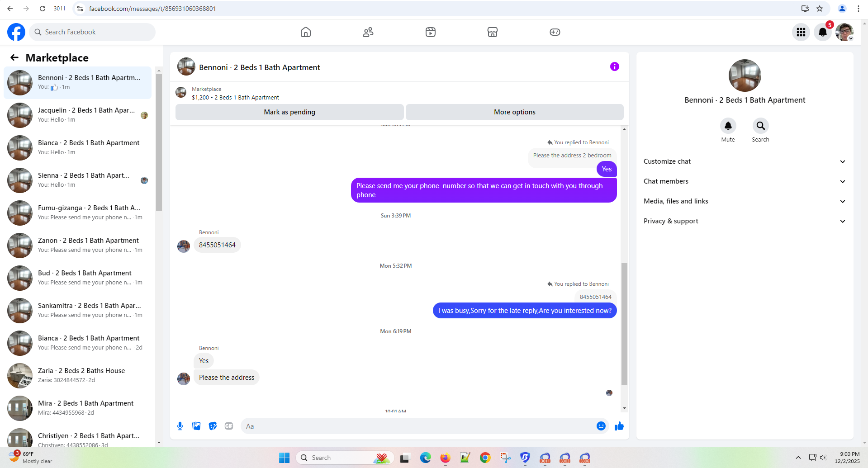Open the $1,200 2 Beds 1 Bath listing link
Viewport: 868px width, 468px height.
tap(235, 97)
